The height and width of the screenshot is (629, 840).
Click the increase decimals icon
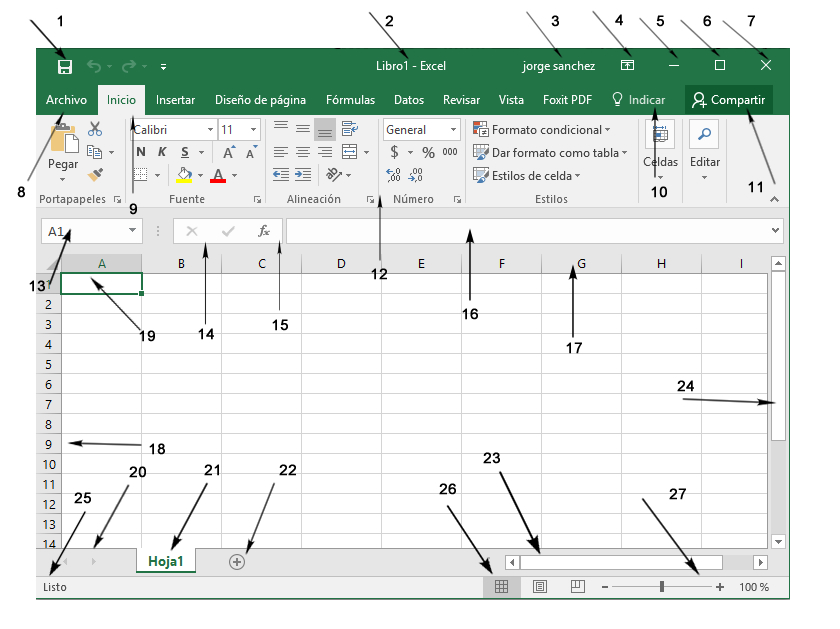391,173
